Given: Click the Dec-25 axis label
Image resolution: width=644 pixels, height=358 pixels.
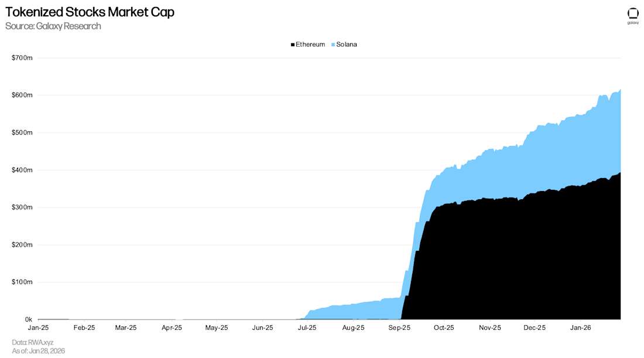Looking at the screenshot, I should tap(535, 328).
